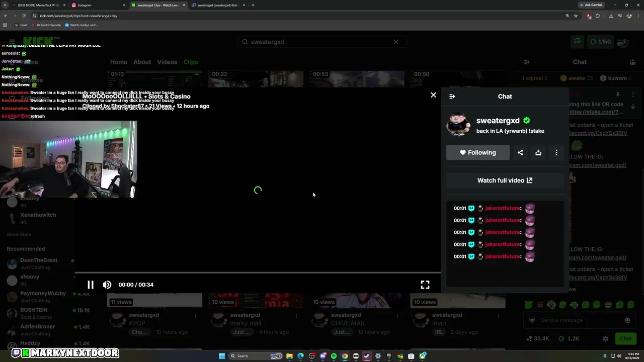Click Show More in sidebar
Viewport: 644px width, 362px height.
(19, 234)
